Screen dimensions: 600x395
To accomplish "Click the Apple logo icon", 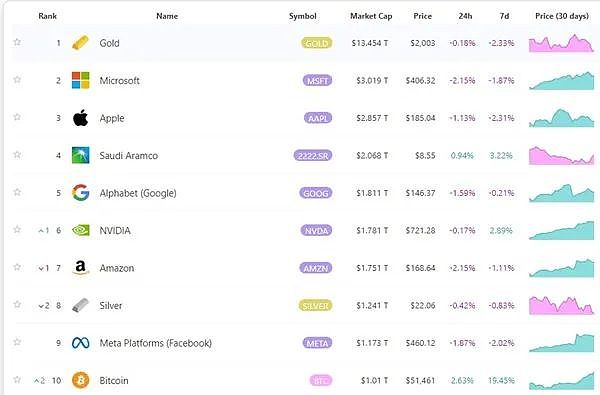I will pos(80,118).
